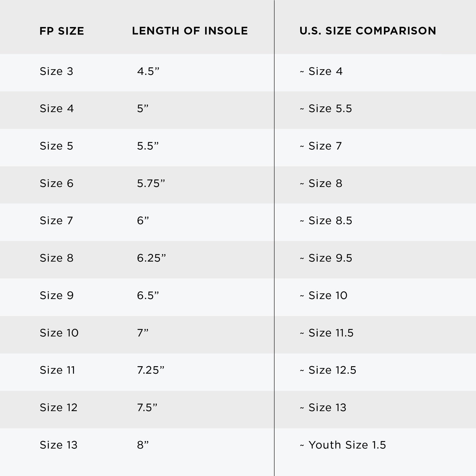Click the ~ Youth Size 1.5 entry
Image resolution: width=476 pixels, height=476 pixels.
[343, 445]
